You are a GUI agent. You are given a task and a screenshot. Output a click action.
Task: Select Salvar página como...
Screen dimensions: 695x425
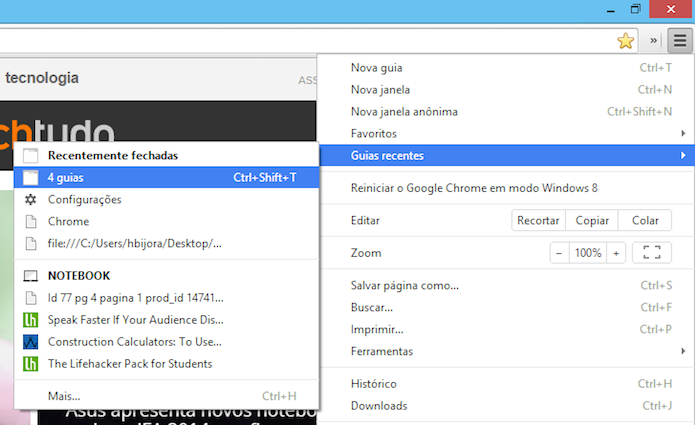click(x=507, y=285)
